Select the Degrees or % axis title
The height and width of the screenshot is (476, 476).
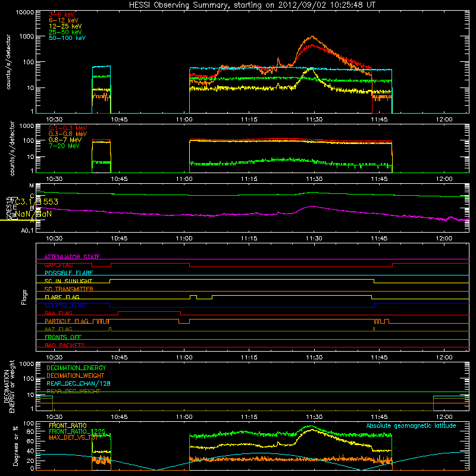point(15,446)
